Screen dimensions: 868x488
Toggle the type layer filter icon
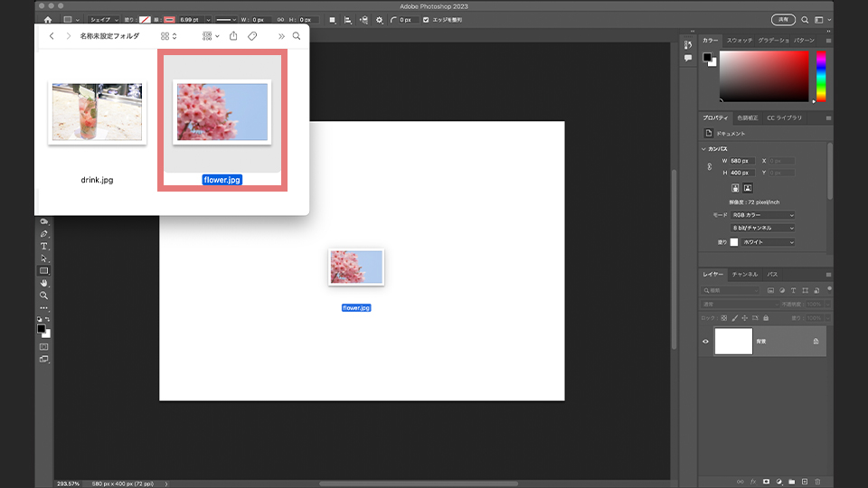(793, 290)
